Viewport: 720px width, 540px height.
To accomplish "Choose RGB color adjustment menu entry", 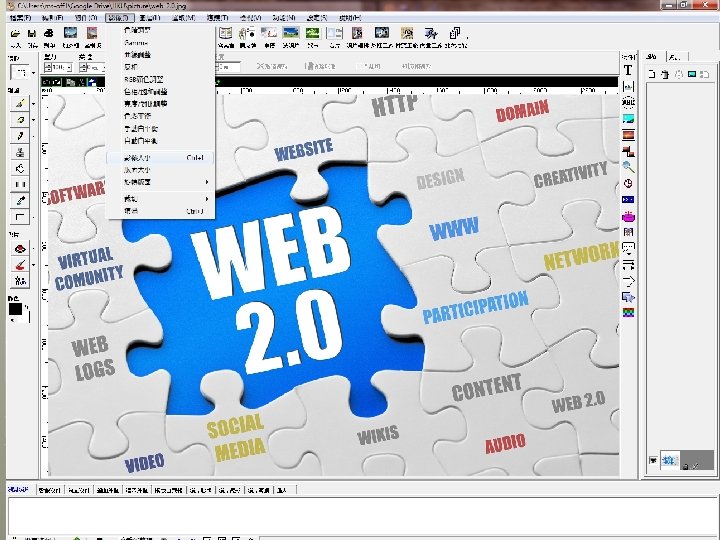I will 160,79.
